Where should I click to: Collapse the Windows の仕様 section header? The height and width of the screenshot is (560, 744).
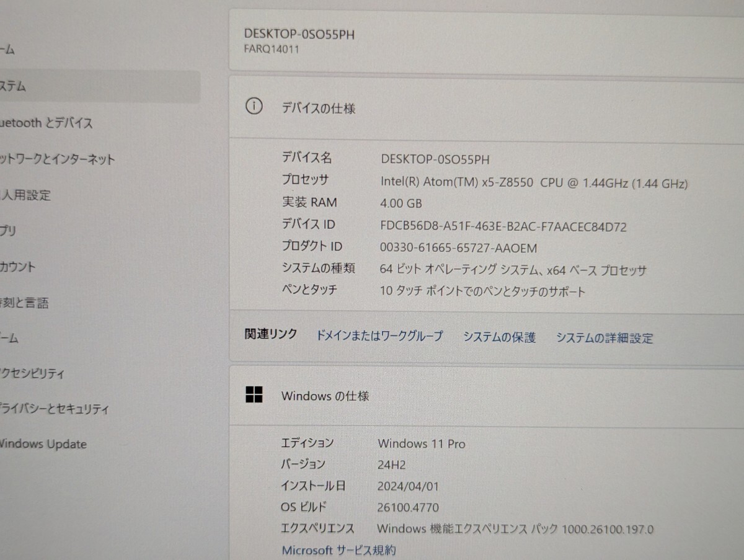coord(487,395)
